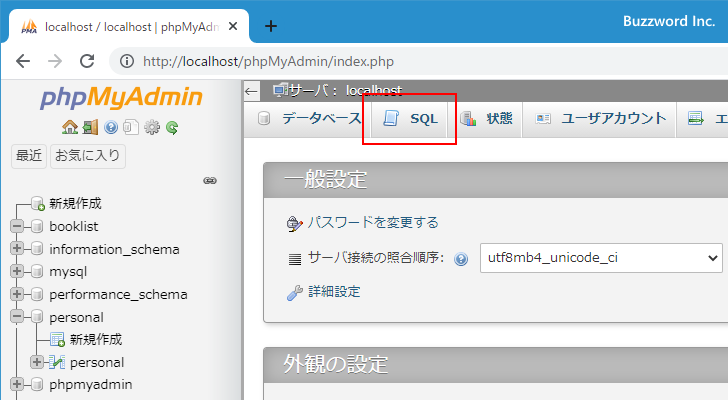The height and width of the screenshot is (400, 728).
Task: Open the SQL tab
Action: (x=410, y=119)
